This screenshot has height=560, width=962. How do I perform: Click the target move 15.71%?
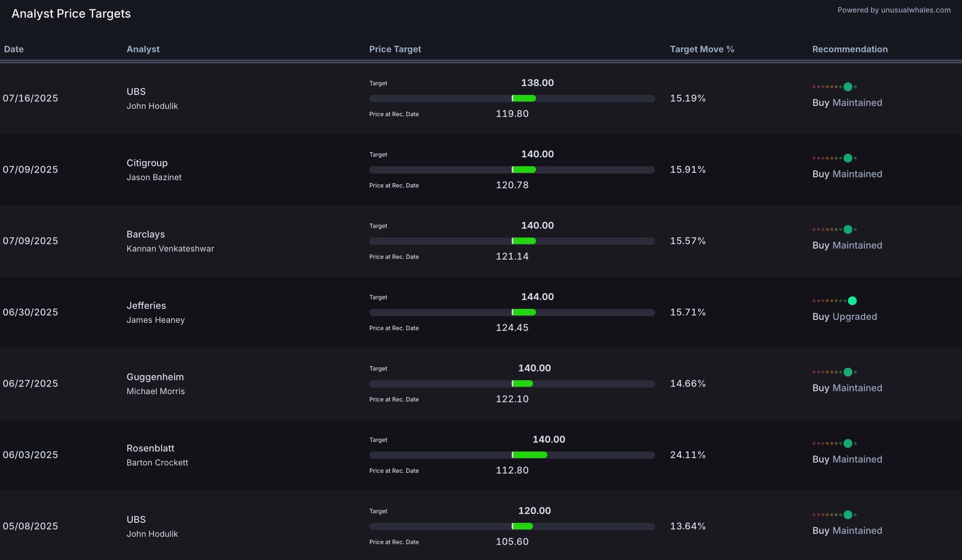688,312
